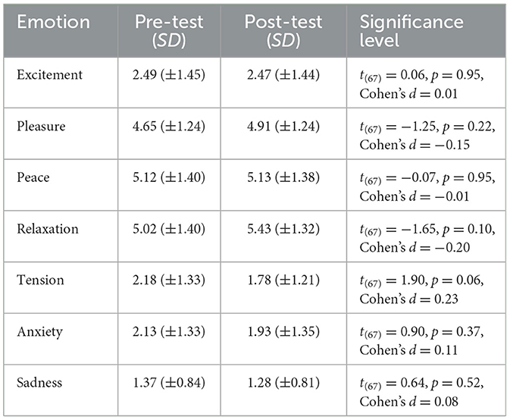Select the Pleasure row label
The image size is (510, 420).
(x=41, y=127)
